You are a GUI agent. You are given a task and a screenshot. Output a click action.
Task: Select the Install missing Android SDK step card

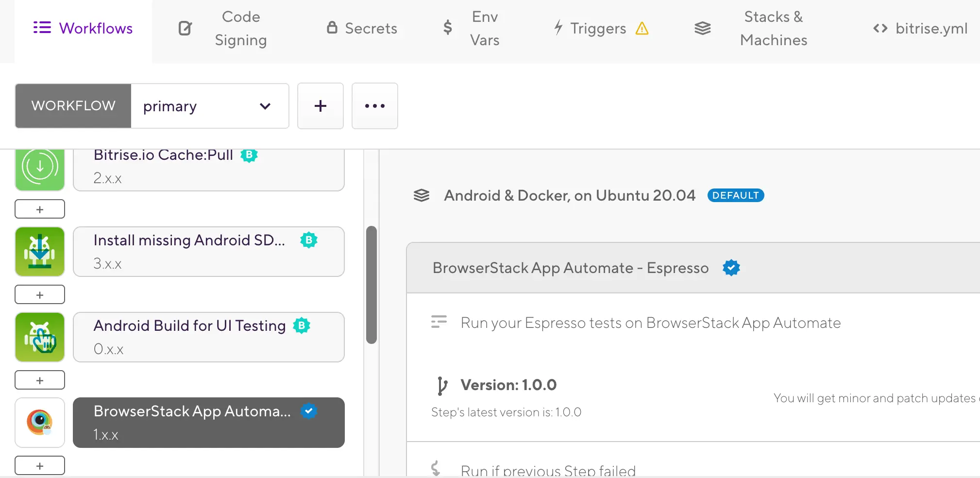click(208, 252)
